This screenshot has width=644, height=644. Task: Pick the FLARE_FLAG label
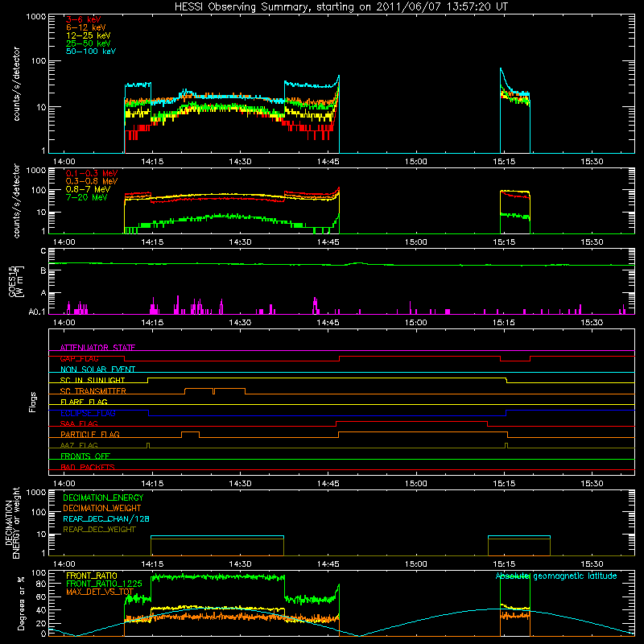coord(84,402)
